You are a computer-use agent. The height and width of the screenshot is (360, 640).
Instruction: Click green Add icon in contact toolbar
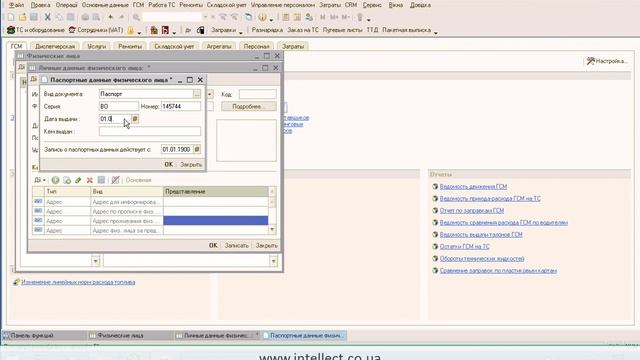pos(56,180)
